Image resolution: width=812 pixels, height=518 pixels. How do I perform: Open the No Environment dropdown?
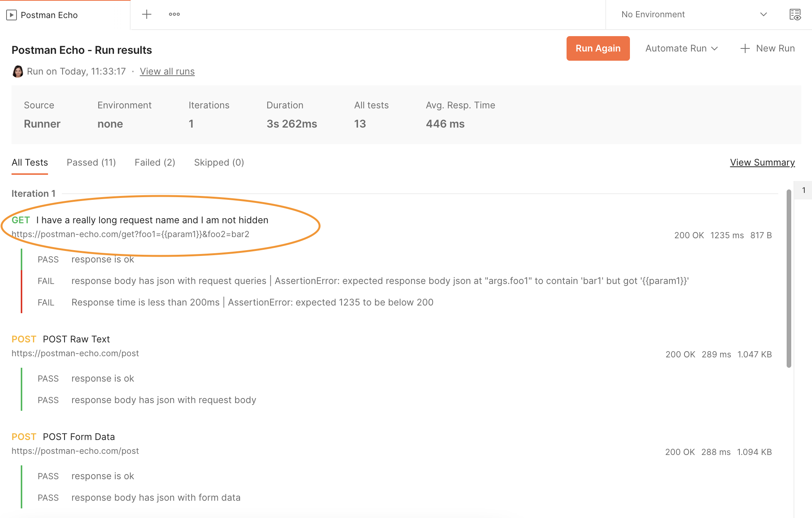pyautogui.click(x=691, y=14)
